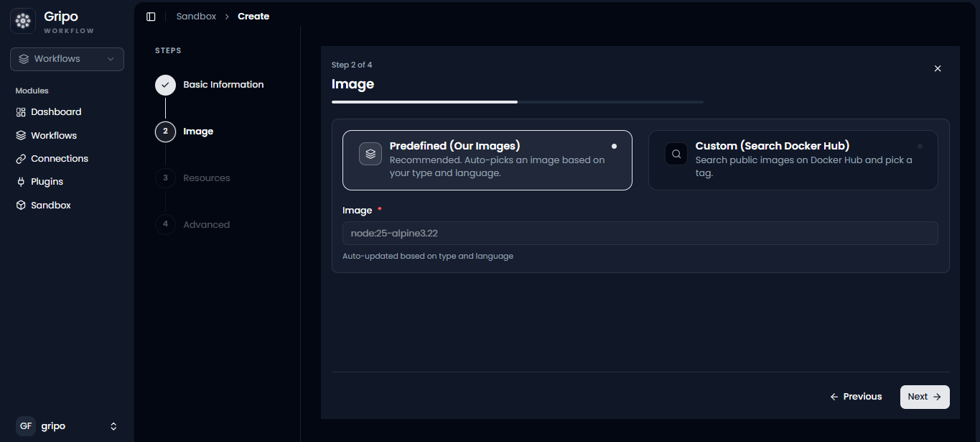Click the completed Basic Information checkmark circle

pos(165,85)
